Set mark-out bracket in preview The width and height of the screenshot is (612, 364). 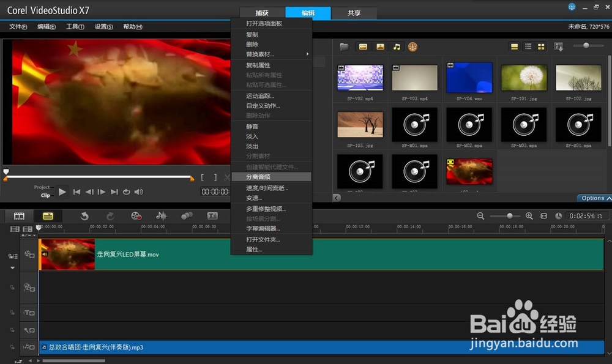pyautogui.click(x=215, y=177)
